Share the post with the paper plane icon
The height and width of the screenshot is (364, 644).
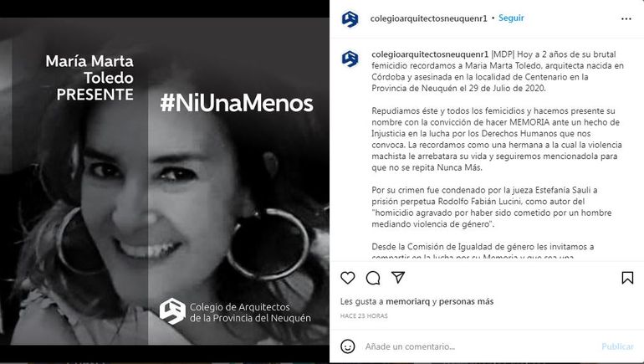click(x=398, y=277)
